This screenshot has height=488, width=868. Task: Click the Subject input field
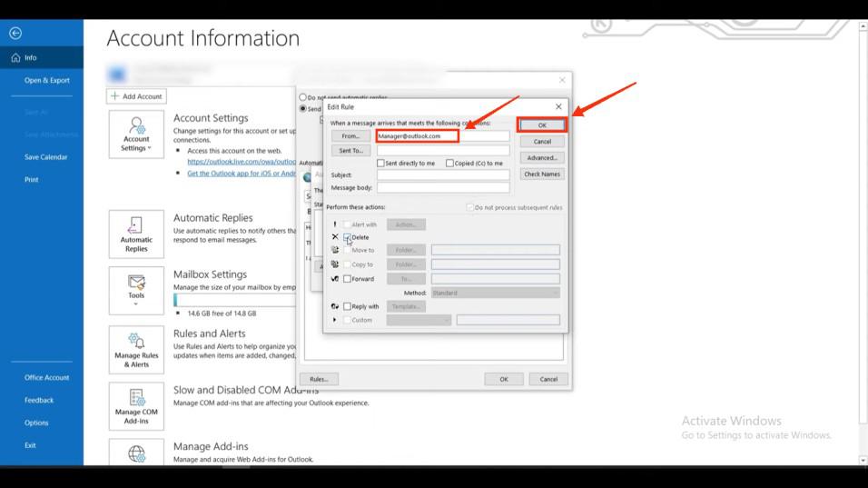point(443,175)
